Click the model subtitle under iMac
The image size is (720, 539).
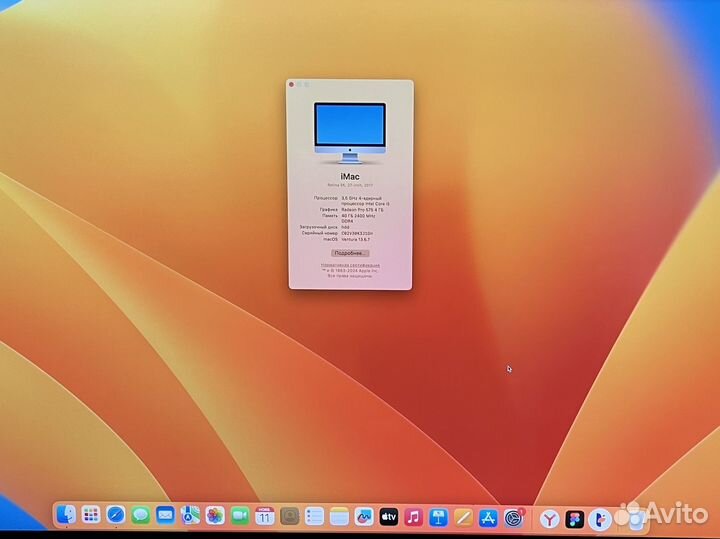pyautogui.click(x=350, y=185)
